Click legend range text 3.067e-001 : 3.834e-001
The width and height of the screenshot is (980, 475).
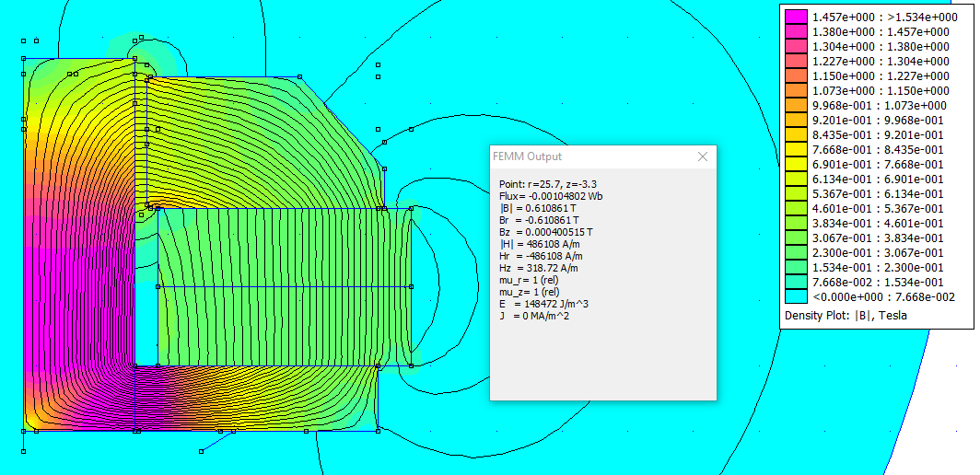pyautogui.click(x=878, y=238)
